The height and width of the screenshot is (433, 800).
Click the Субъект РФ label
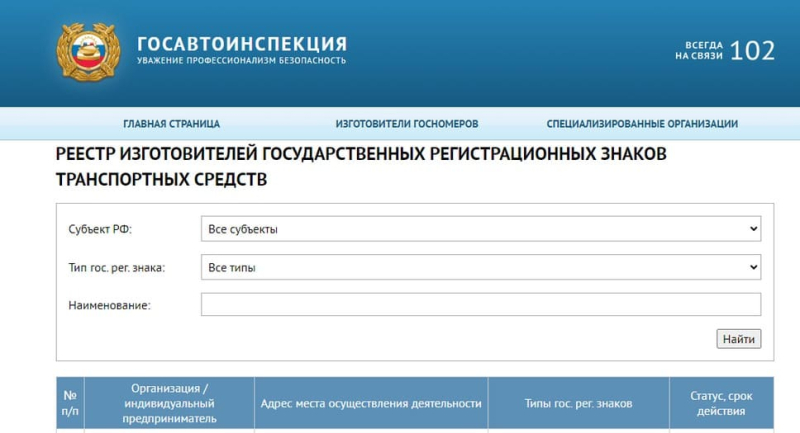pyautogui.click(x=100, y=230)
